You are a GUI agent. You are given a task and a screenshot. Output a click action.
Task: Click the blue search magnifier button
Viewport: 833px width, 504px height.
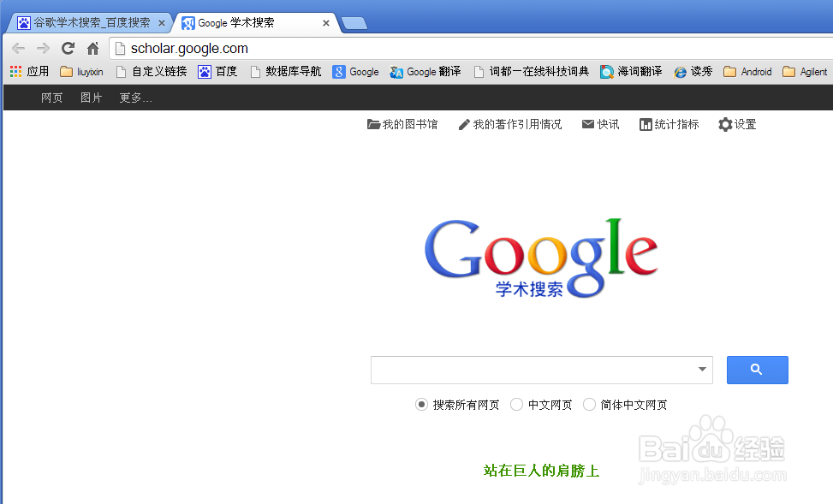[x=757, y=370]
